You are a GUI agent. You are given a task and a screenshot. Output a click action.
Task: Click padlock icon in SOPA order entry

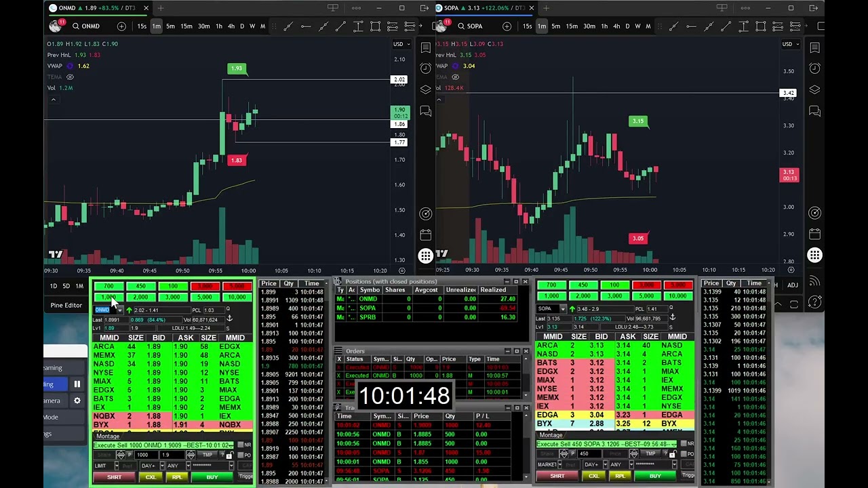(x=672, y=453)
